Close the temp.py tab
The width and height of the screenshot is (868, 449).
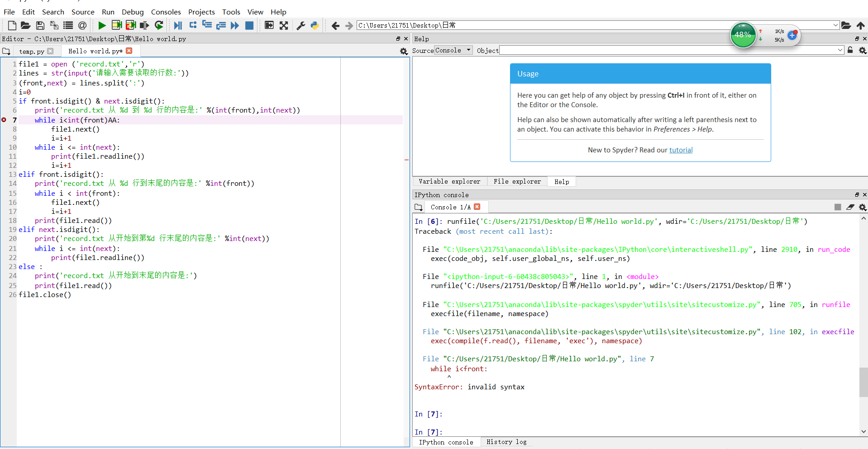click(x=50, y=51)
